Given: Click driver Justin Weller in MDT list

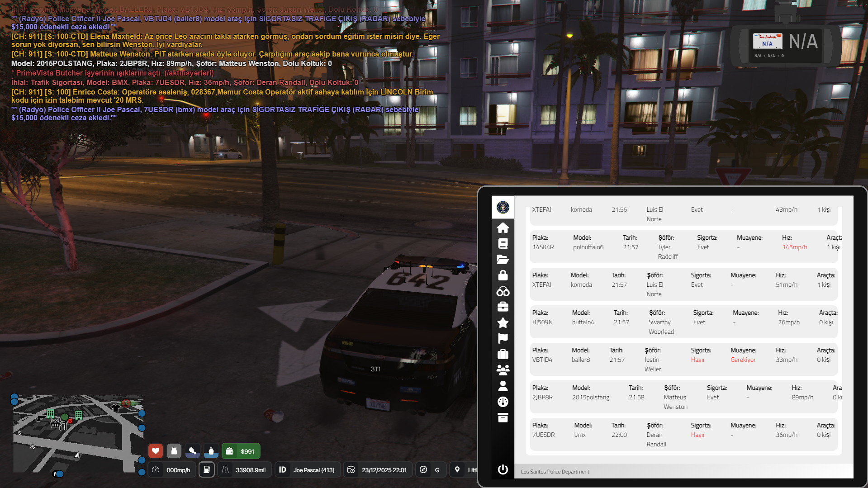Looking at the screenshot, I should point(653,365).
